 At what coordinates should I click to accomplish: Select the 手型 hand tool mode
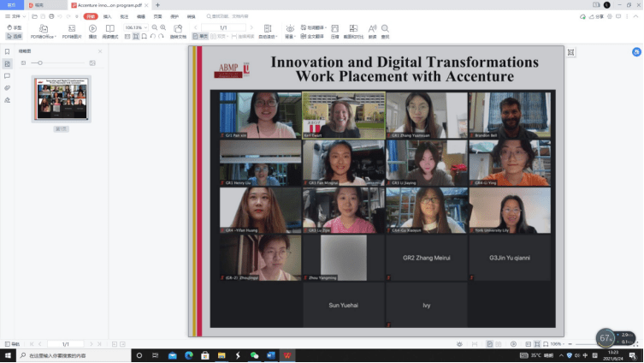coord(14,27)
